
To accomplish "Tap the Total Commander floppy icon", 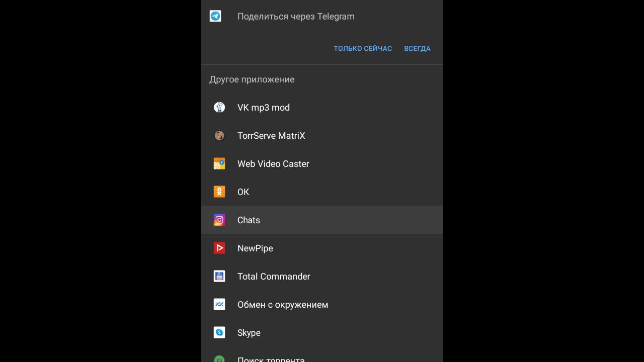I will coord(219,276).
